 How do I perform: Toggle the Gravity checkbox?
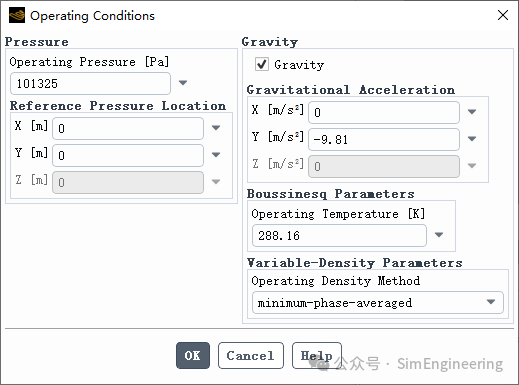(x=262, y=64)
